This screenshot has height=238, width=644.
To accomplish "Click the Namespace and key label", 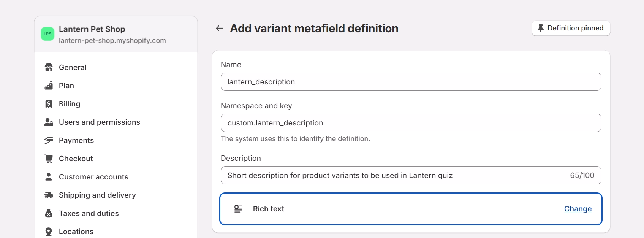I will pyautogui.click(x=256, y=106).
